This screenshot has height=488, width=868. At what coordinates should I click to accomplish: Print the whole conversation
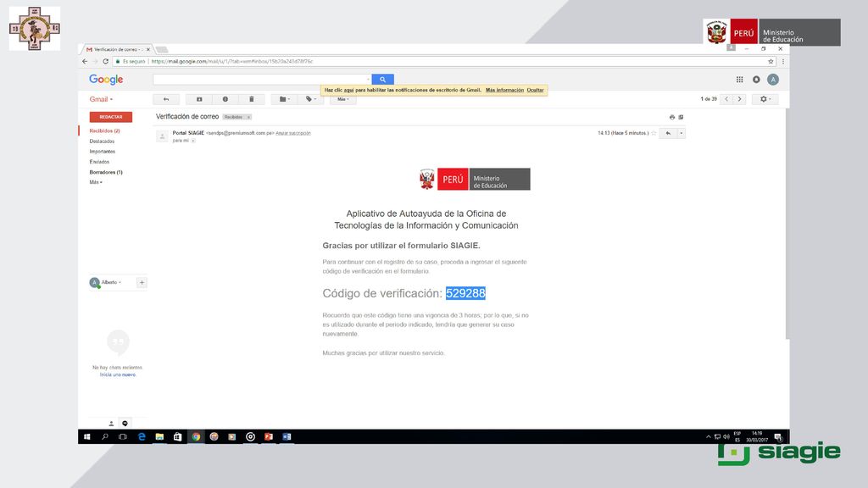pos(672,117)
